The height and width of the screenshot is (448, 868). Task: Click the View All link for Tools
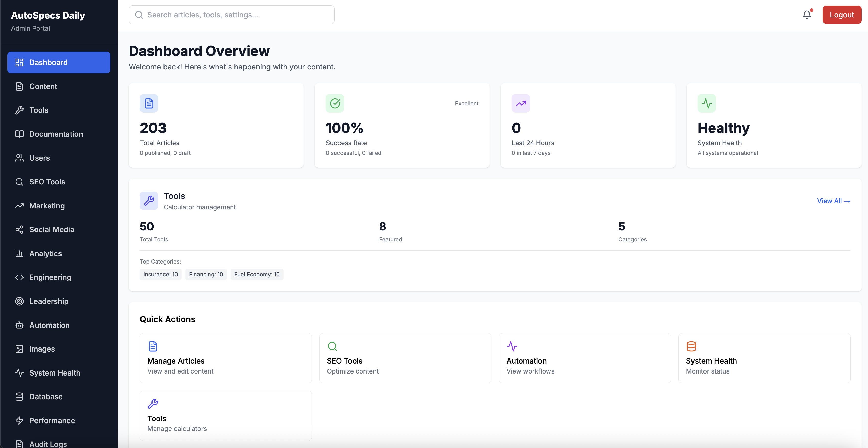click(834, 201)
